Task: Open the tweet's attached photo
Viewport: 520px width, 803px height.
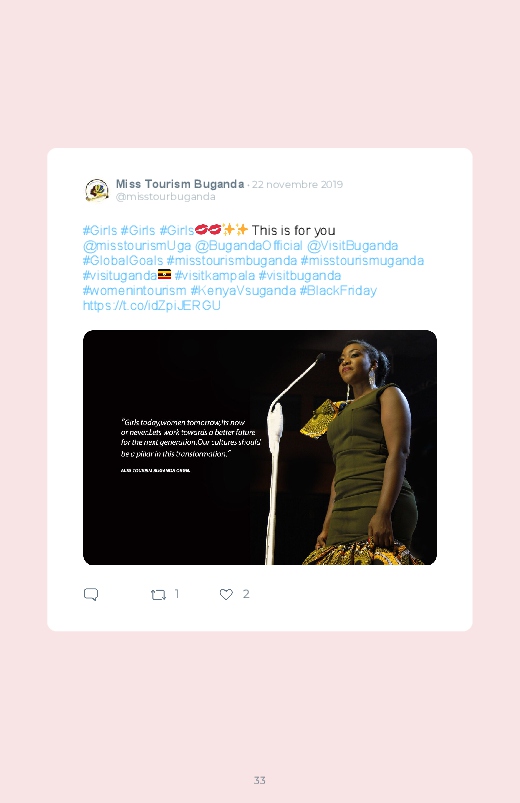Action: [x=260, y=448]
